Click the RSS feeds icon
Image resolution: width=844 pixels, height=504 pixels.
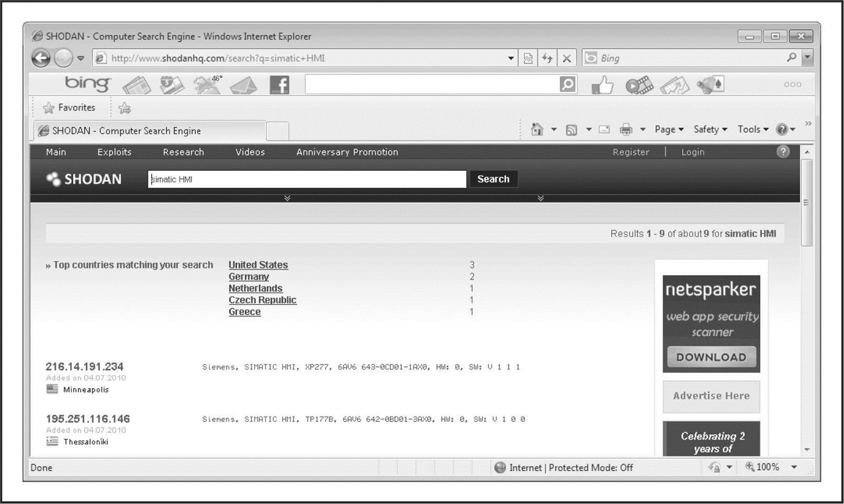(x=571, y=130)
